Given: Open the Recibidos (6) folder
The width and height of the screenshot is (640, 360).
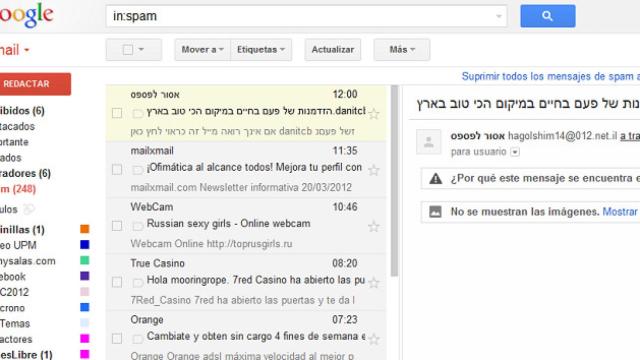Looking at the screenshot, I should pos(22,111).
